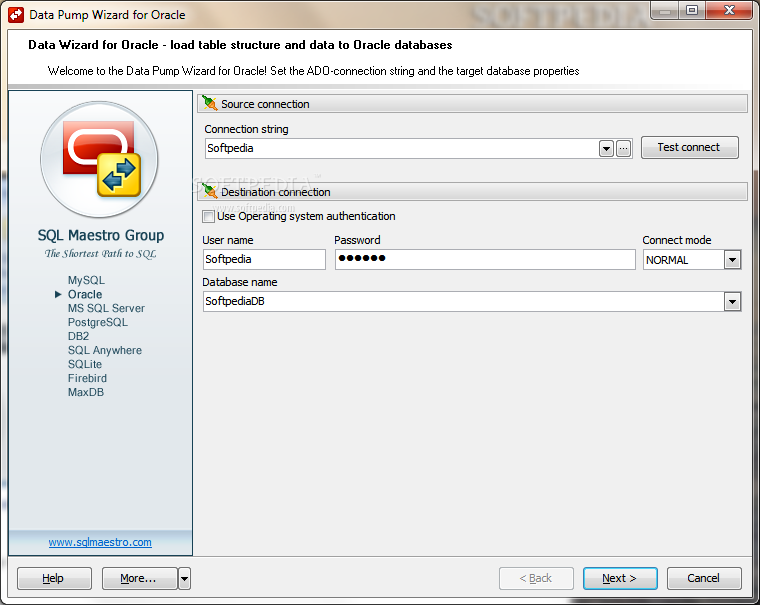Click the More... button

[140, 578]
